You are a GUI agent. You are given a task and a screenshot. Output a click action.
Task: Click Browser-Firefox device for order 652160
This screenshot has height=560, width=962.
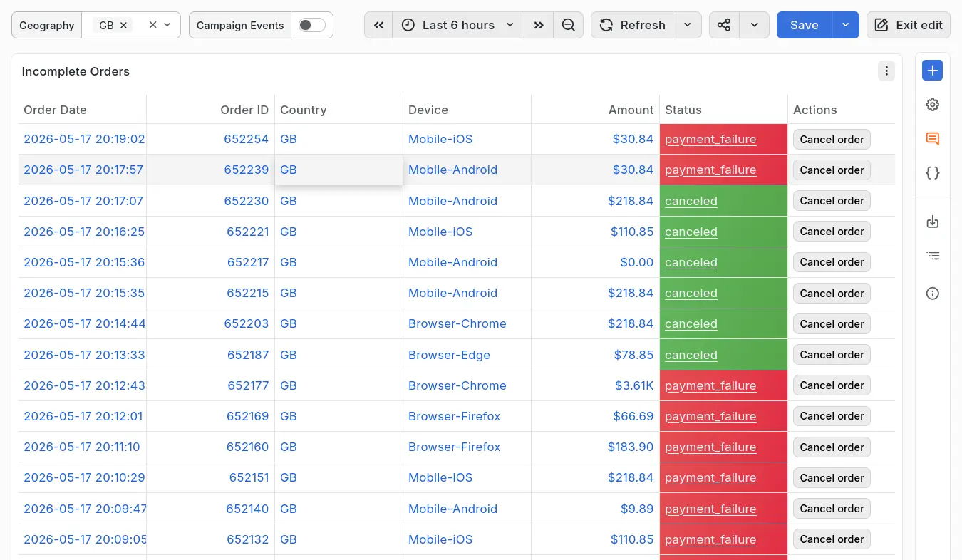coord(455,447)
